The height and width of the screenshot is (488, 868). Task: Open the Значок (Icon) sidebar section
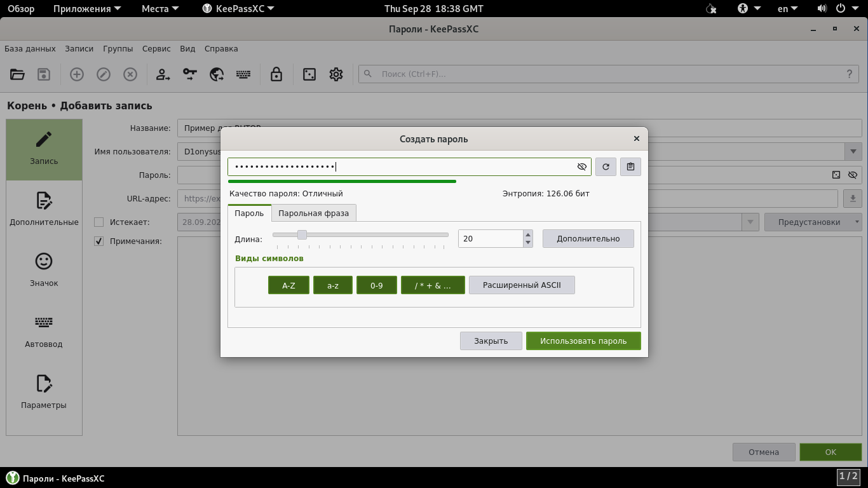[x=44, y=270]
